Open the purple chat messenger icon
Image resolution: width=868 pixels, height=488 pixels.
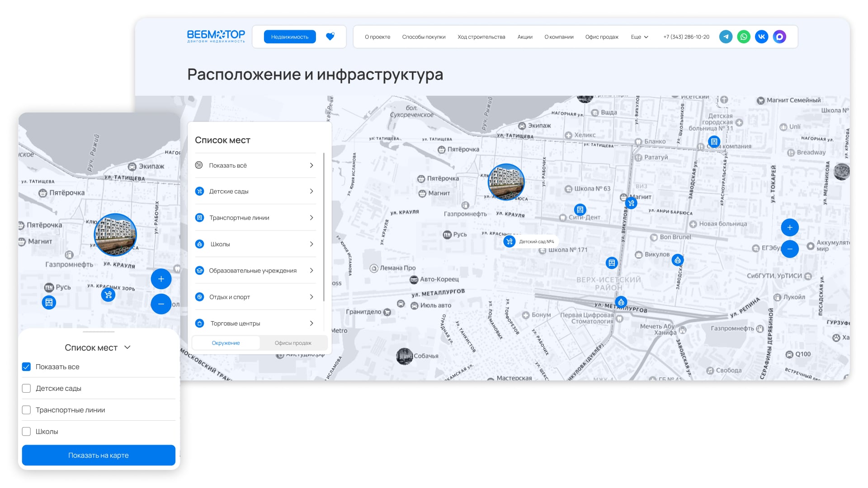pos(779,37)
